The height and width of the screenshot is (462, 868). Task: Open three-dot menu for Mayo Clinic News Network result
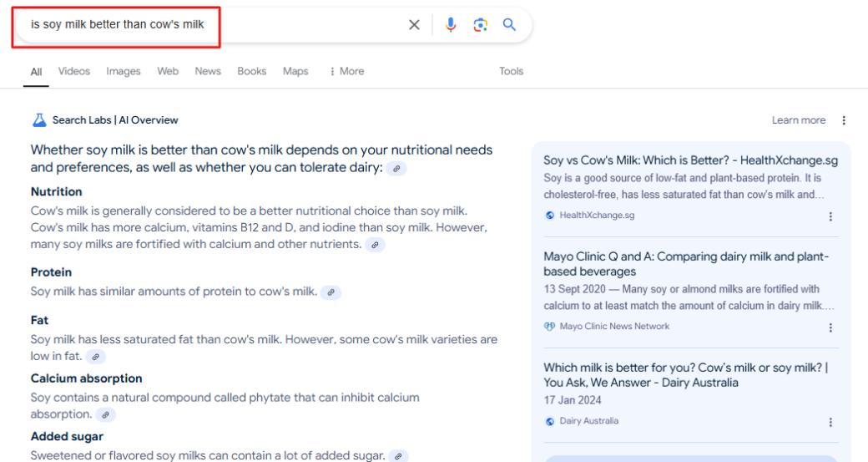click(x=830, y=328)
